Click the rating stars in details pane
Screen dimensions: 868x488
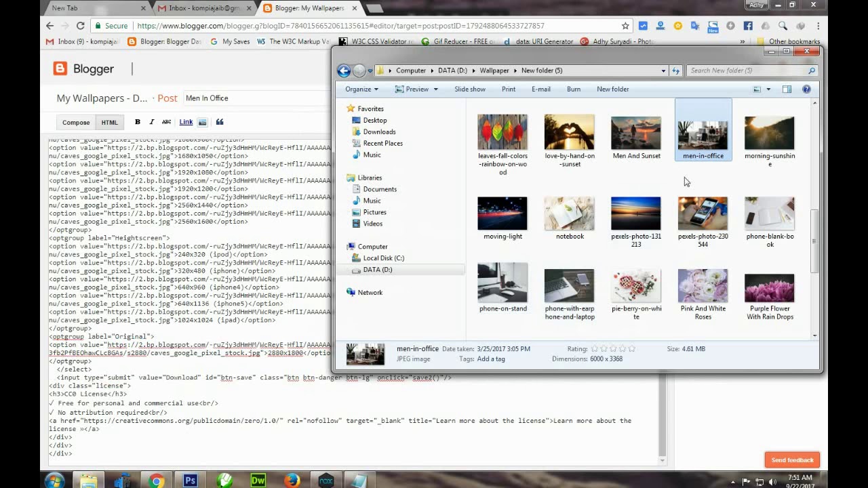(613, 349)
